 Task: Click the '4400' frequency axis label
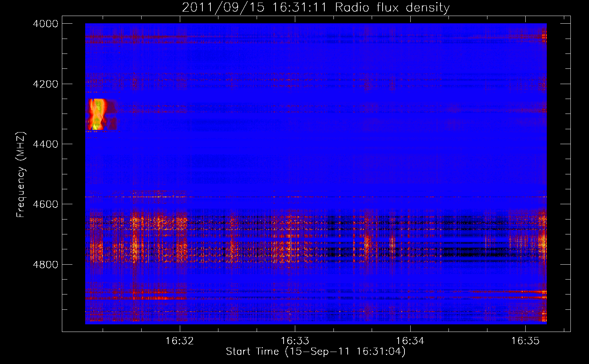tap(46, 144)
